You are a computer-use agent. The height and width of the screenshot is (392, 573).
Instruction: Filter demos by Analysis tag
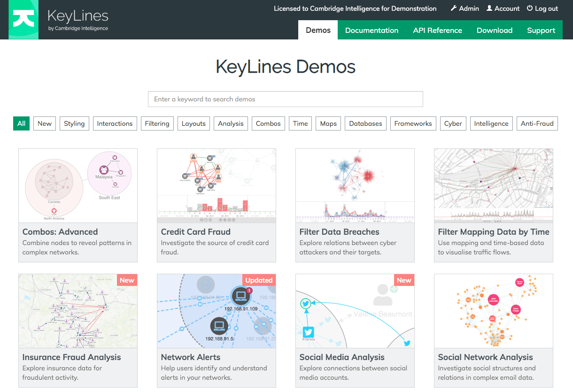[231, 123]
